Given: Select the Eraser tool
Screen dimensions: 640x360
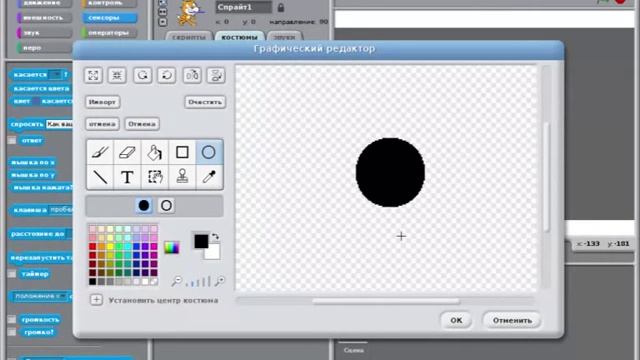Looking at the screenshot, I should [127, 152].
